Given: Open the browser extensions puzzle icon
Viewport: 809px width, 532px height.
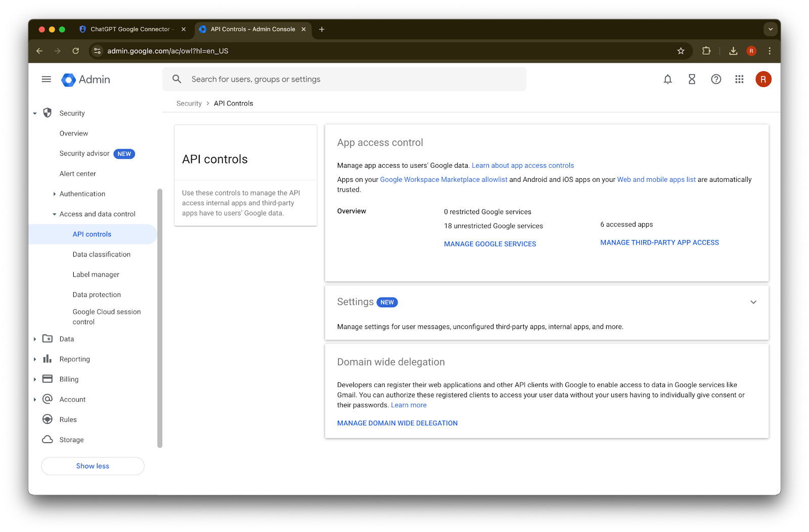Looking at the screenshot, I should point(706,51).
